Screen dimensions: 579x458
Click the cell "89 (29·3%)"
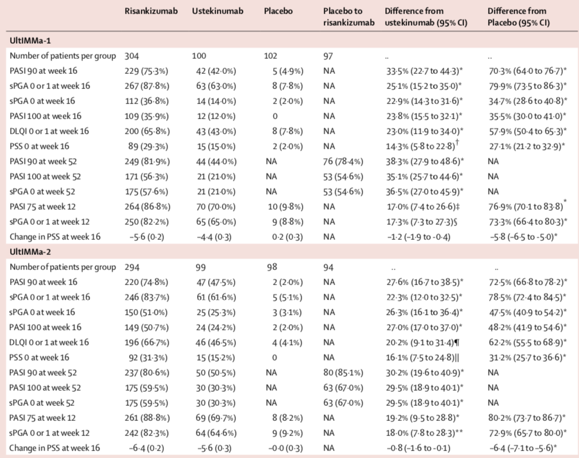coord(148,146)
